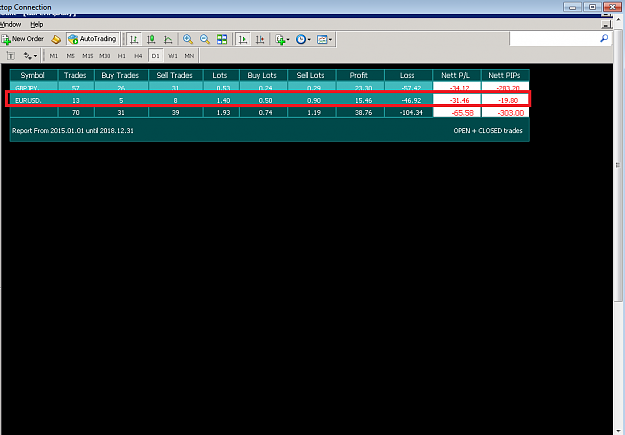Open the arrows objects dropdown
The image size is (625, 435).
(30, 56)
